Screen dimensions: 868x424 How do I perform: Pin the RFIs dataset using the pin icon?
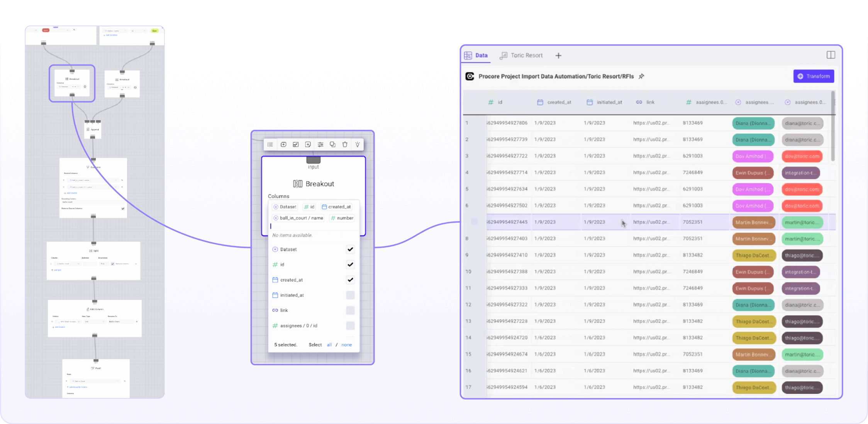(x=641, y=76)
